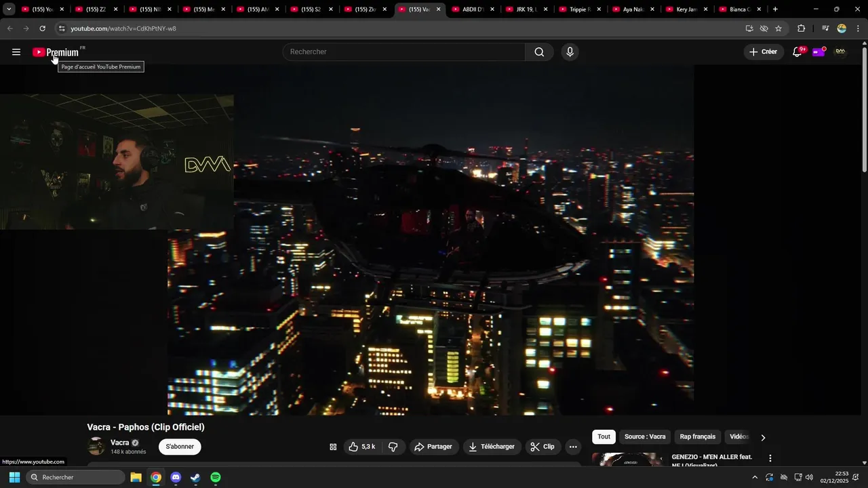
Task: Select the Vidéos filter chip
Action: (x=738, y=436)
